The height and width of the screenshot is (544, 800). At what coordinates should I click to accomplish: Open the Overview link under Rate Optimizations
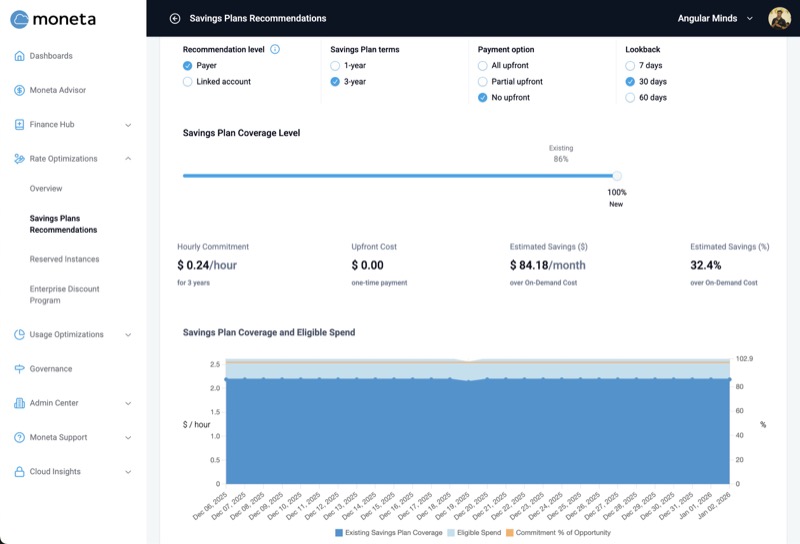46,189
